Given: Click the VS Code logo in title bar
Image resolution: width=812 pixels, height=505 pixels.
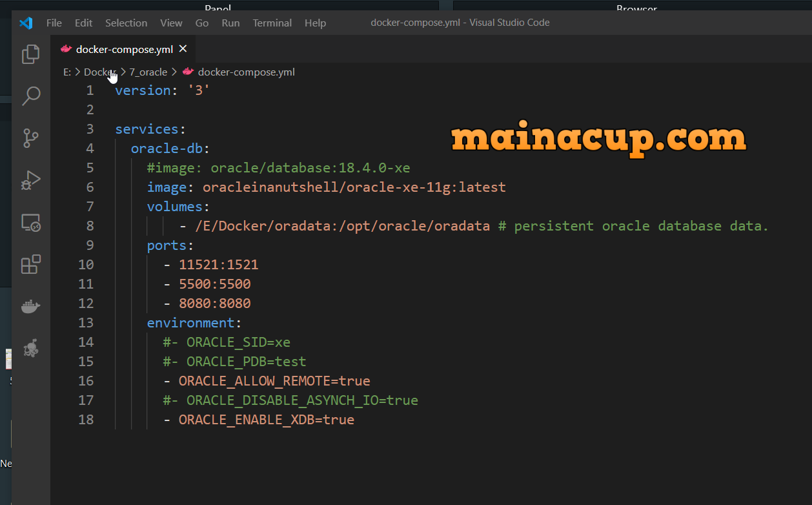Looking at the screenshot, I should 26,23.
